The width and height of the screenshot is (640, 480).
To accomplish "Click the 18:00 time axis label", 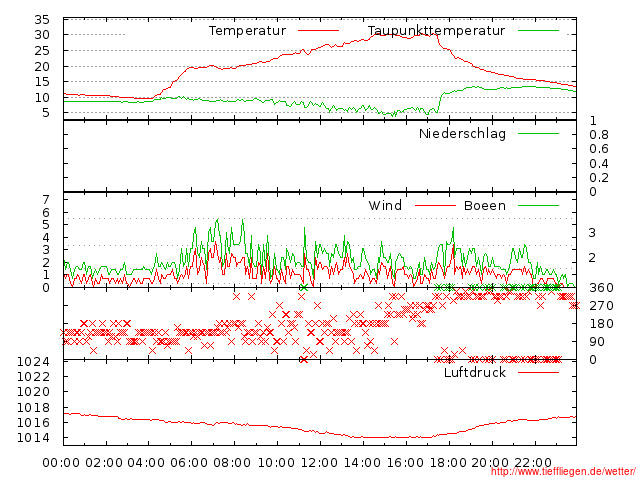I will pos(448,463).
